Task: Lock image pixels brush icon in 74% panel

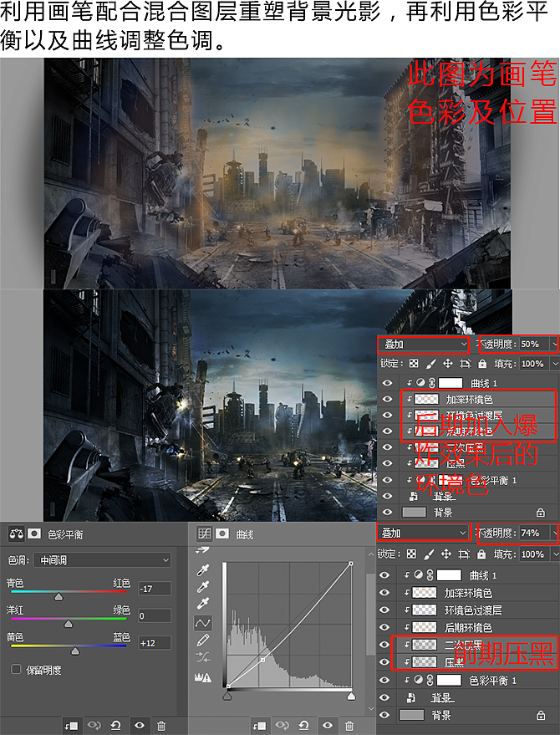Action: click(428, 554)
